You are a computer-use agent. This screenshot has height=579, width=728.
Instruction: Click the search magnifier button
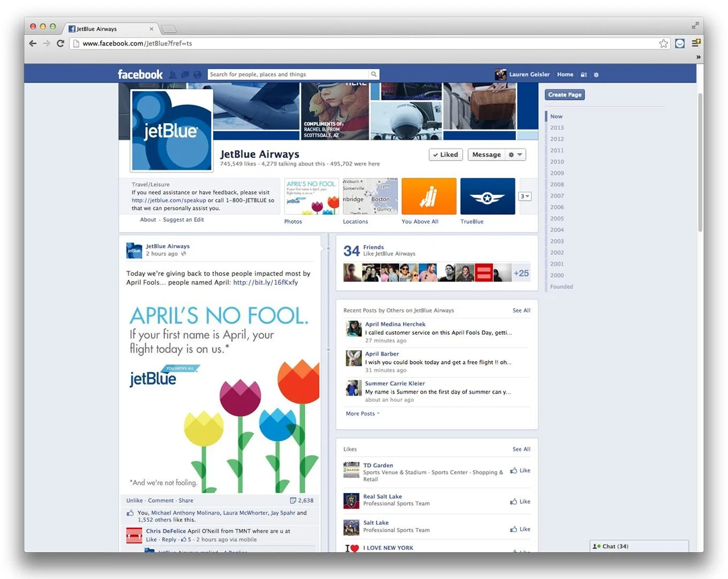[x=374, y=74]
